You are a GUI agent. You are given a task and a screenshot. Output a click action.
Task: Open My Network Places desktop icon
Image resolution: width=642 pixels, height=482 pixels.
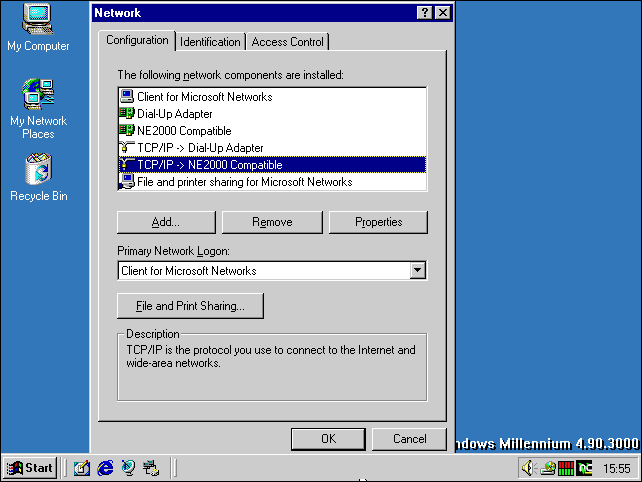point(38,109)
